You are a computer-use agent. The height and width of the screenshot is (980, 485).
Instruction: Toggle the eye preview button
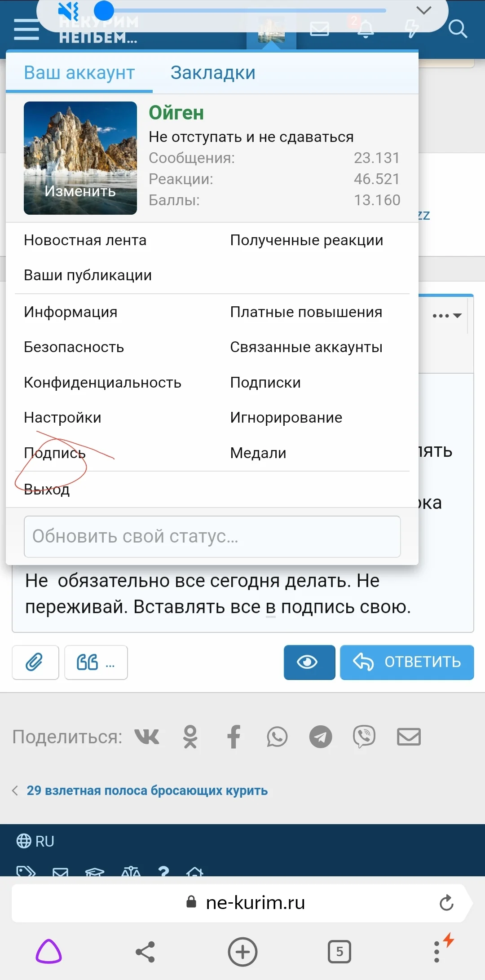tap(309, 662)
